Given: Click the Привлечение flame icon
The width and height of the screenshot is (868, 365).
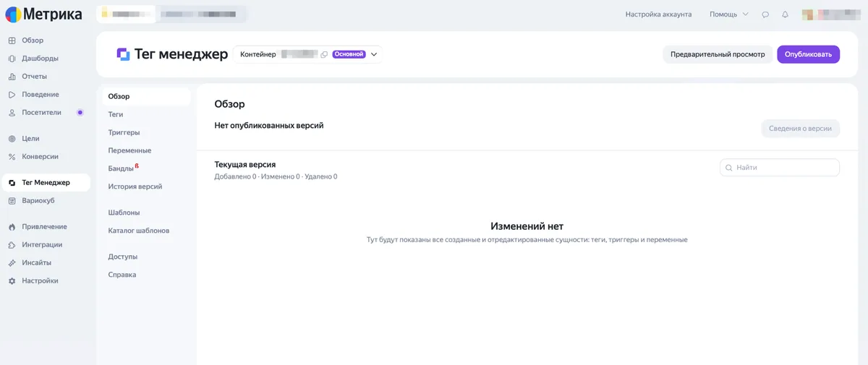Looking at the screenshot, I should (12, 227).
